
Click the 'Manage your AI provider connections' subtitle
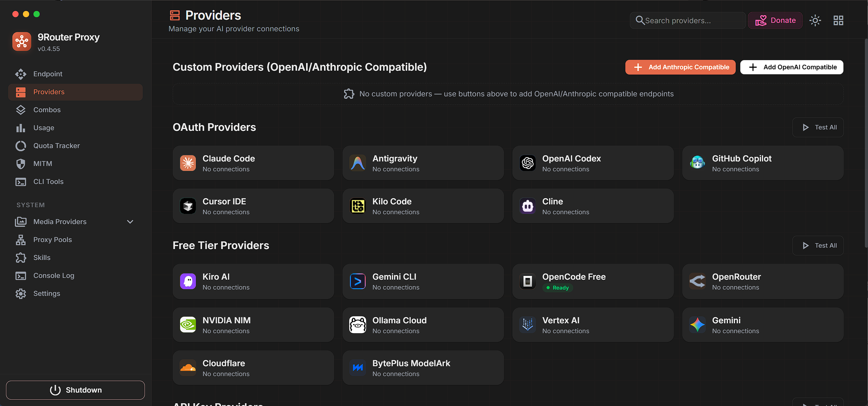(234, 29)
